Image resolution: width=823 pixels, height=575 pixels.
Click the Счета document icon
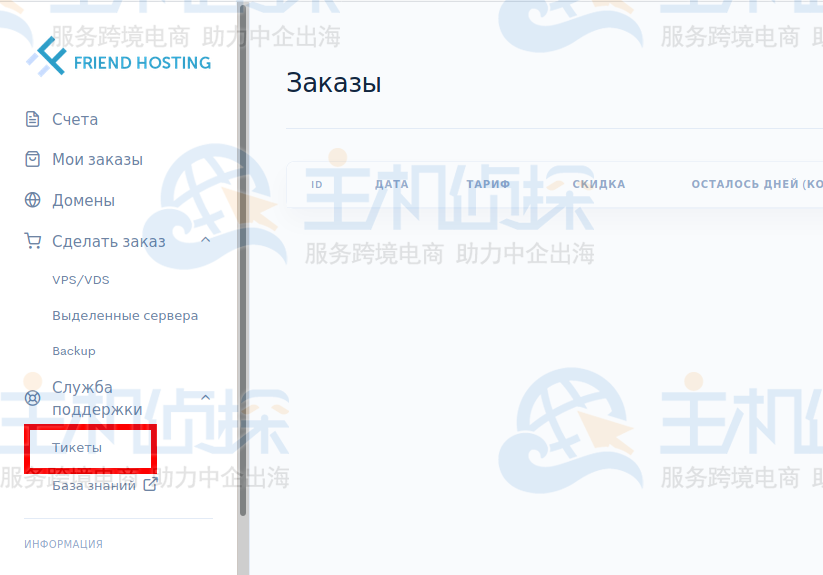click(x=33, y=119)
